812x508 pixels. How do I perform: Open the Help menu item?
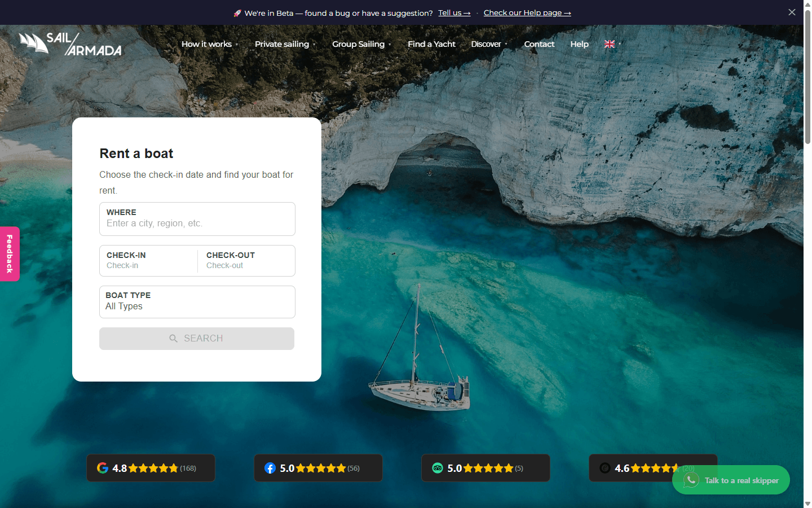click(579, 44)
